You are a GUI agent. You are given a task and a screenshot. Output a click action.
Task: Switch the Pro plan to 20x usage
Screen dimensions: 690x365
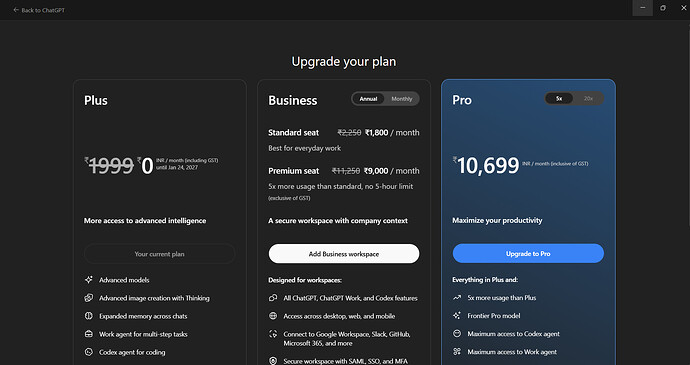tap(588, 99)
